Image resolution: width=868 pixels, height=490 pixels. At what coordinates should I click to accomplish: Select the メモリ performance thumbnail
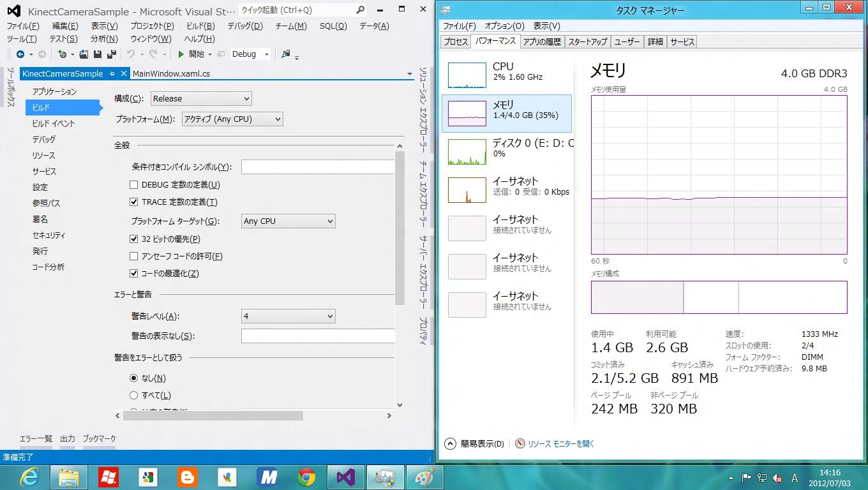[x=467, y=114]
